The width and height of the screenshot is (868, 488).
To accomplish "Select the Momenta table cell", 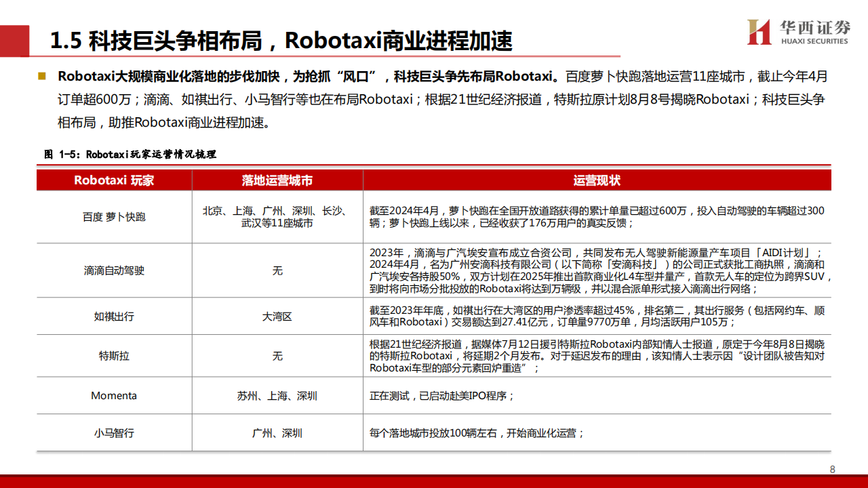I will (114, 396).
